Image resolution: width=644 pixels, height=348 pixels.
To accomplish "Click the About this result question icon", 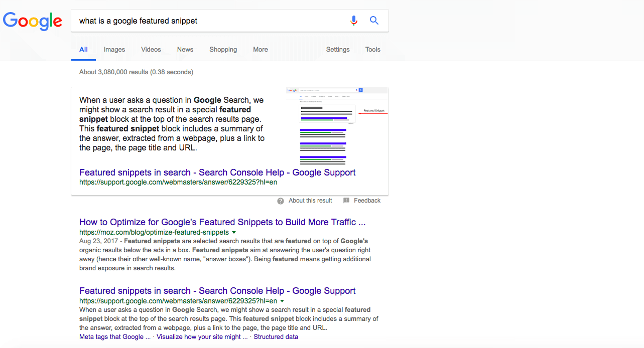I will point(281,201).
